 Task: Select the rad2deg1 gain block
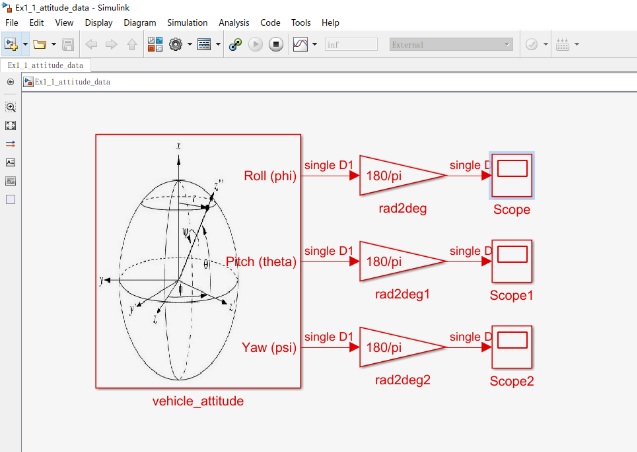click(x=396, y=261)
